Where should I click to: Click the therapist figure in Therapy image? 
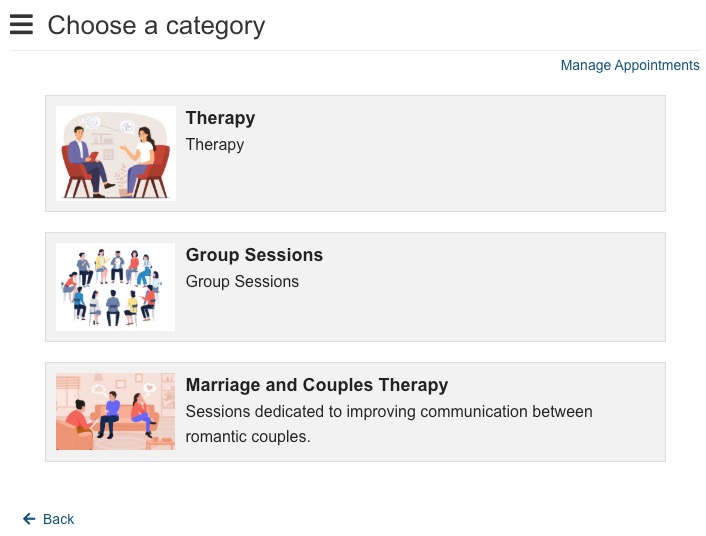point(86,160)
